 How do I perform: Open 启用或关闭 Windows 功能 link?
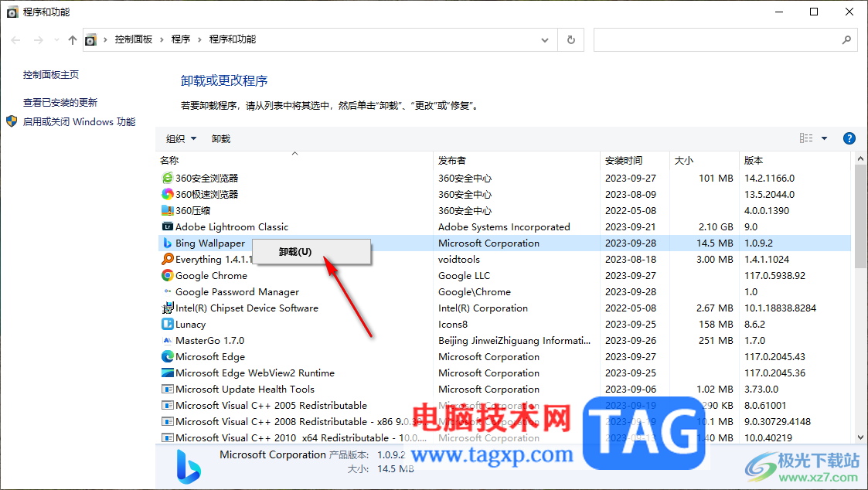[79, 122]
